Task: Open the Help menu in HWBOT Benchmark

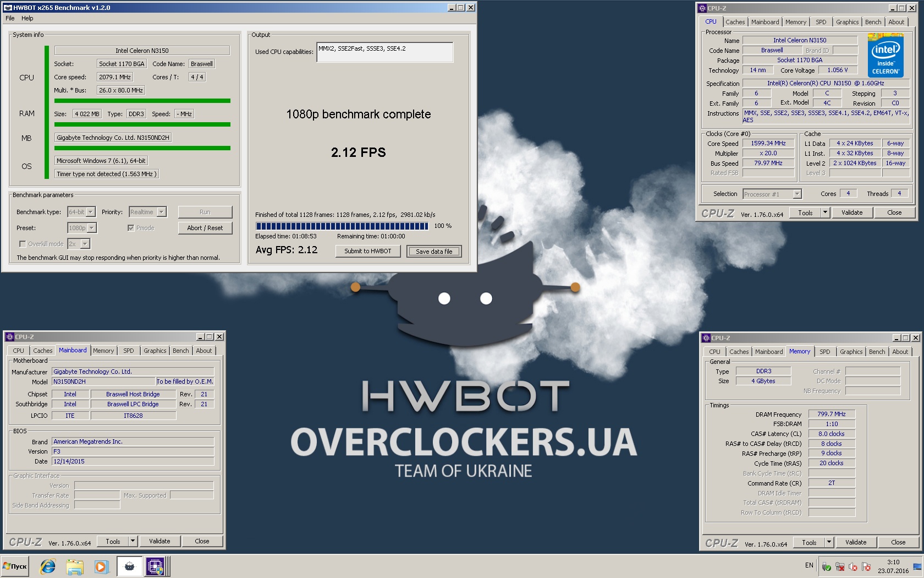Action: 28,18
